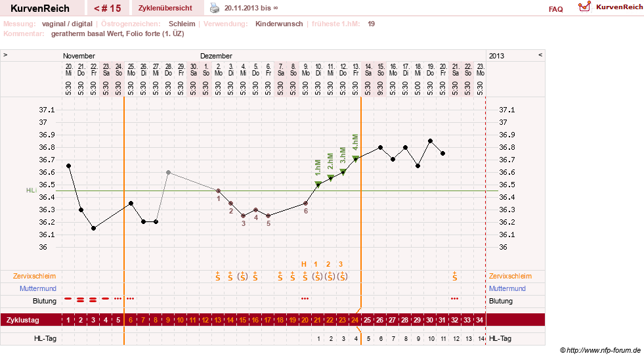
Task: Click HL-Tag number 14
Action: 481,339
